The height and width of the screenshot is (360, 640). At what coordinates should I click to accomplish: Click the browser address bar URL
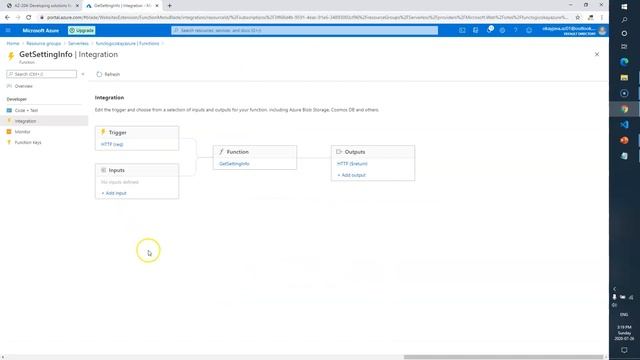click(307, 18)
